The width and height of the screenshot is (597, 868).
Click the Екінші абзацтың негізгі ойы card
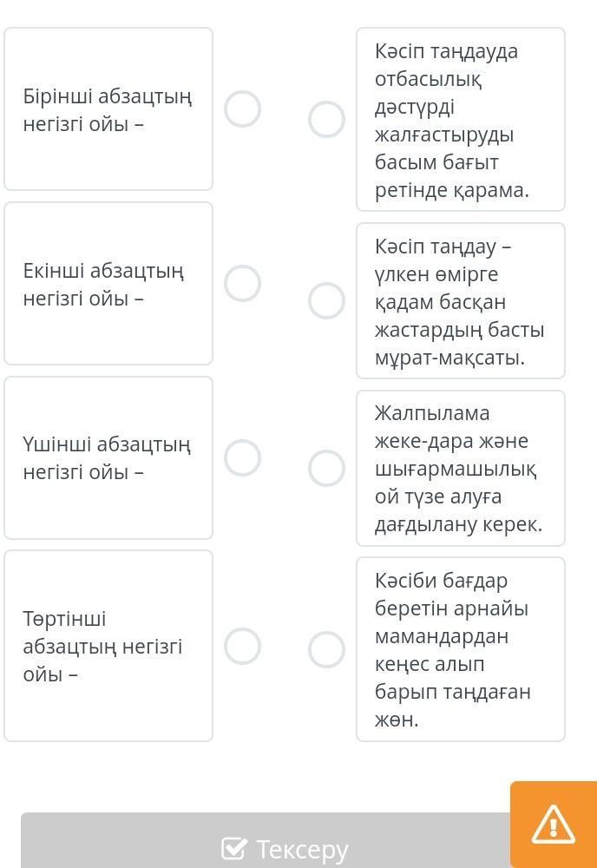(108, 284)
